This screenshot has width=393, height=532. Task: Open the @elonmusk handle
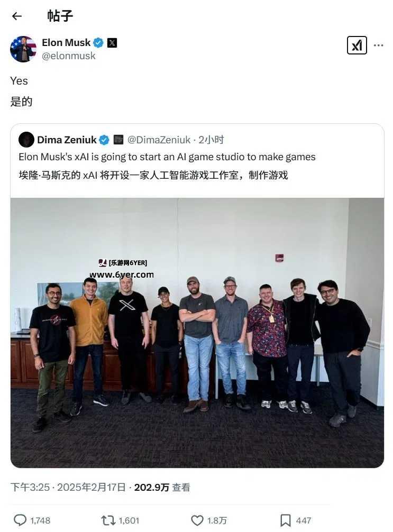pos(69,56)
